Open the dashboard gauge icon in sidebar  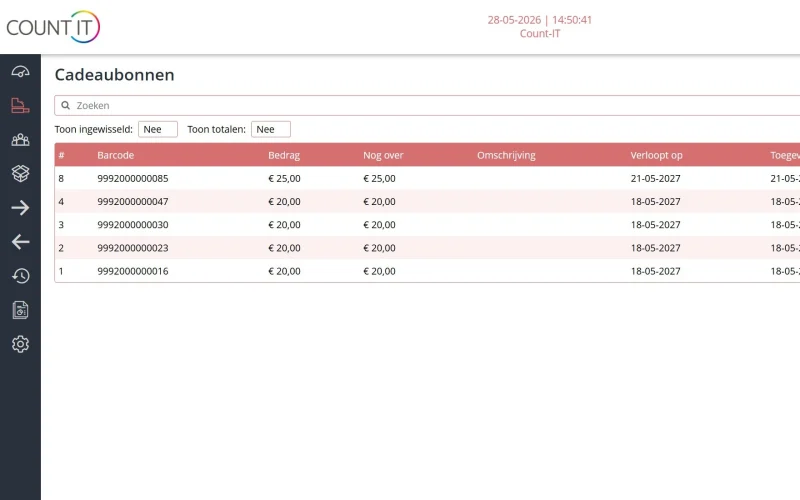(20, 71)
